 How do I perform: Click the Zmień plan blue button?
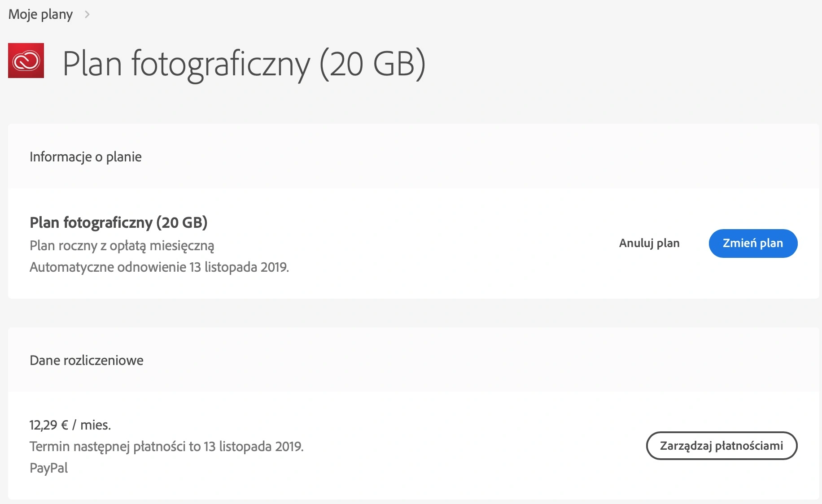click(x=753, y=243)
